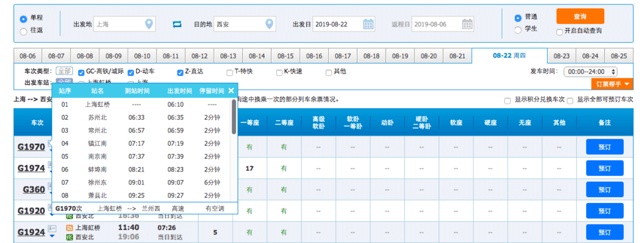Uncheck the Z-直达 train type filter
Screen dimensions: 644x243
(x=180, y=73)
